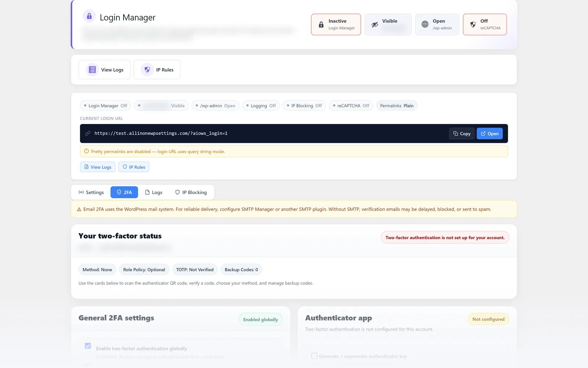Open the IP Blocking tab

(191, 192)
